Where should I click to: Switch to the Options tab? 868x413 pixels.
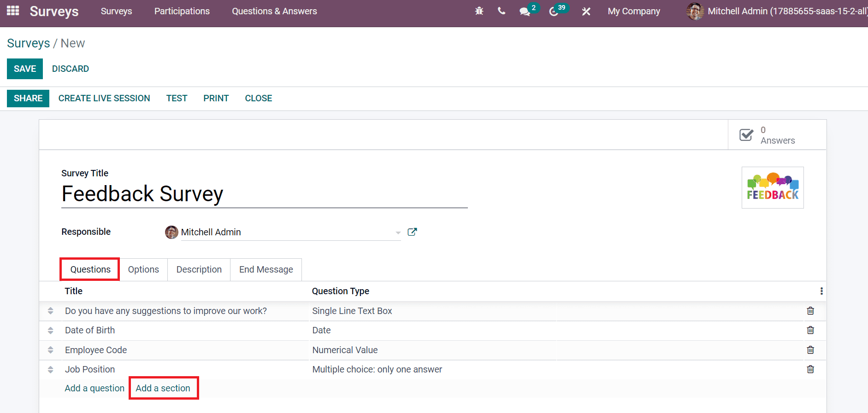coord(143,269)
